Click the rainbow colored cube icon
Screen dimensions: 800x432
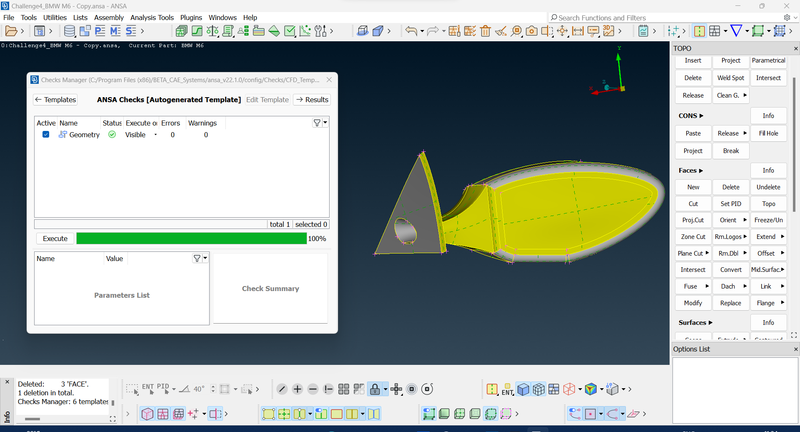coord(590,389)
